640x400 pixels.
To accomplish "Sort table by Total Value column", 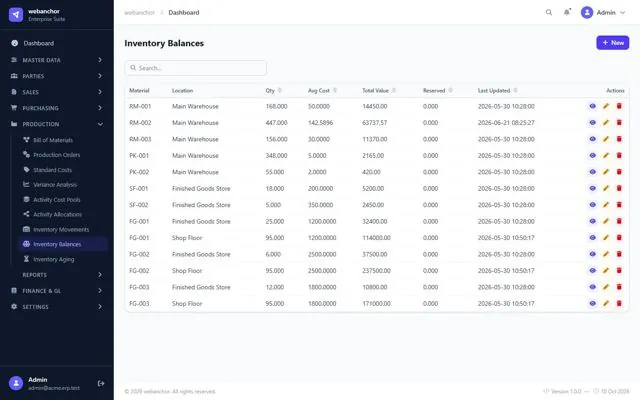I will (379, 90).
